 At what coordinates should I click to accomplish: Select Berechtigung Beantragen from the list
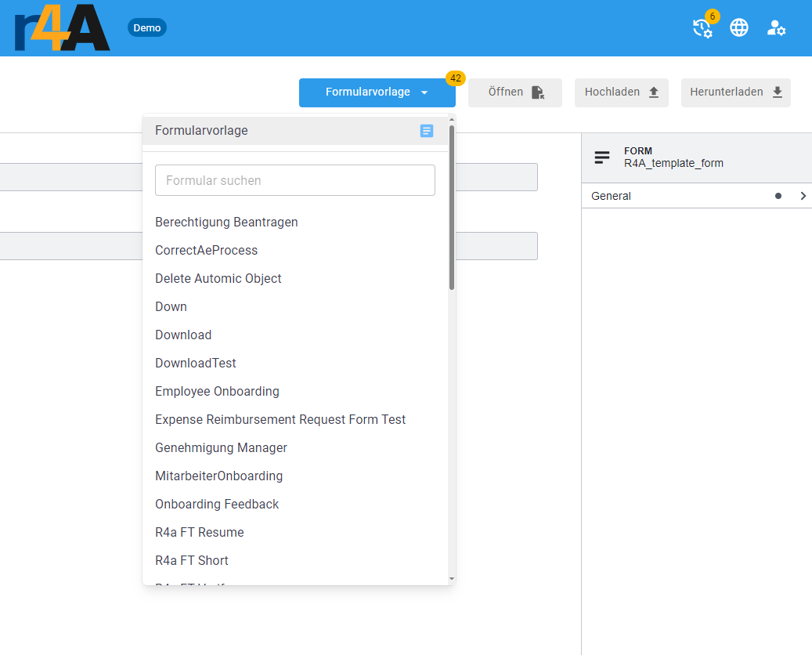226,222
